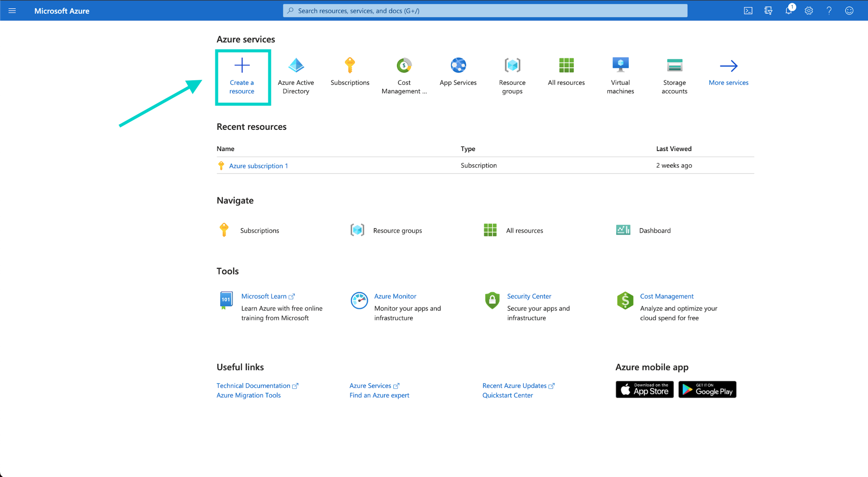
Task: Open App Services icon
Action: point(458,65)
